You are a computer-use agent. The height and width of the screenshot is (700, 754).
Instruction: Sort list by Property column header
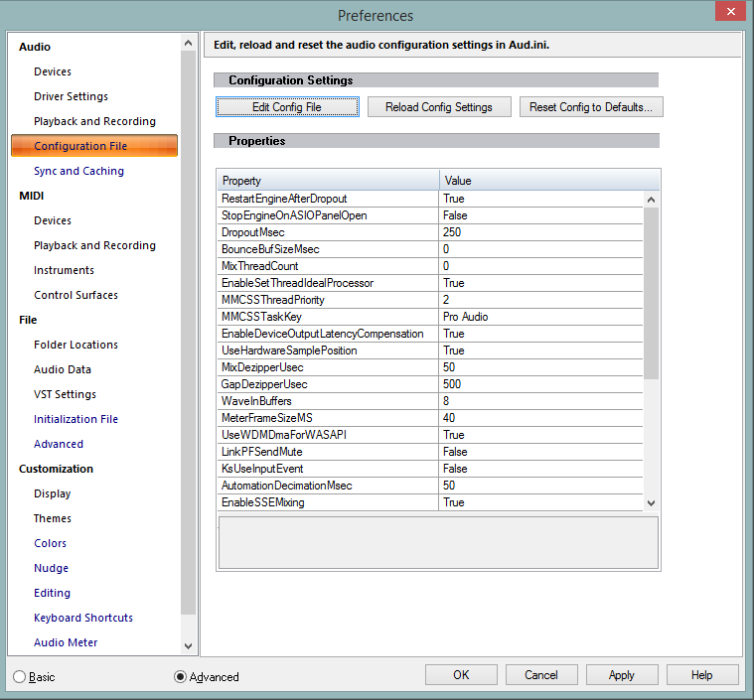point(328,181)
